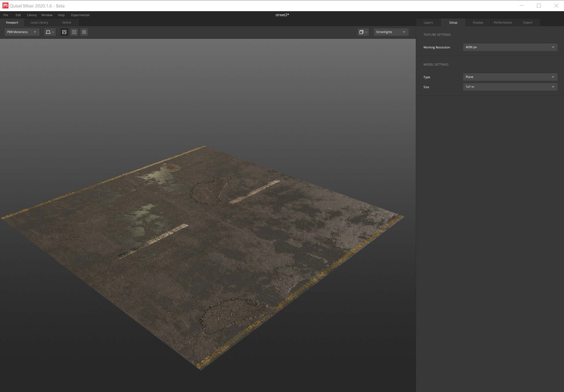The image size is (564, 392).
Task: Toggle the tiled grid view icon
Action: point(84,32)
